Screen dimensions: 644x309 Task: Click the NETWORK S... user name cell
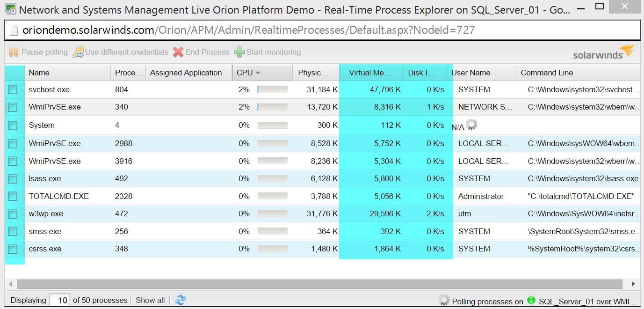485,107
